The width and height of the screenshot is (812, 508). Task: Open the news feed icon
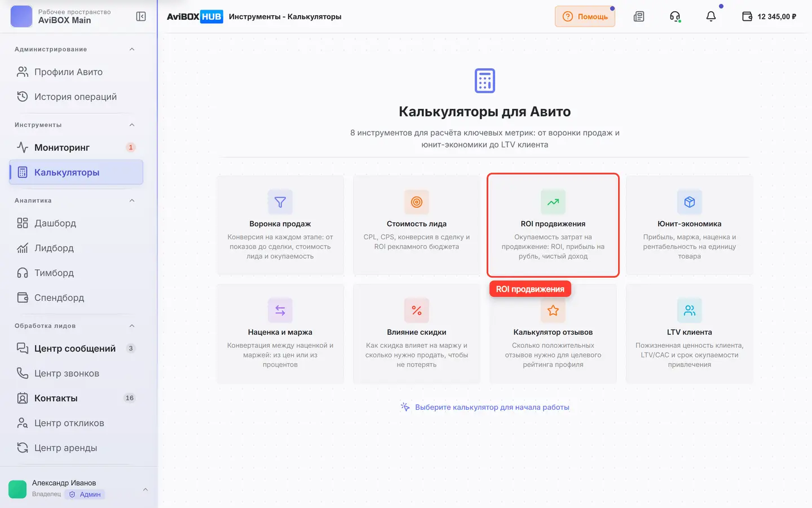point(639,16)
